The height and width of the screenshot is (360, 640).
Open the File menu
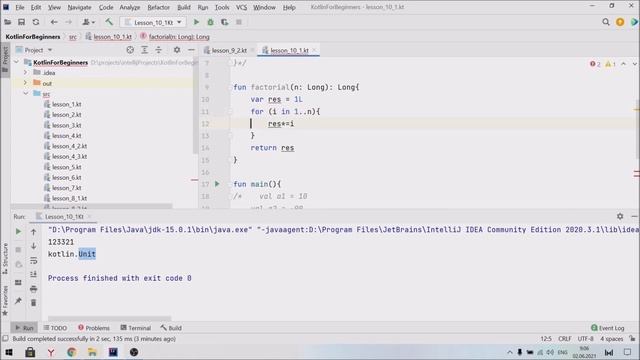(x=20, y=7)
